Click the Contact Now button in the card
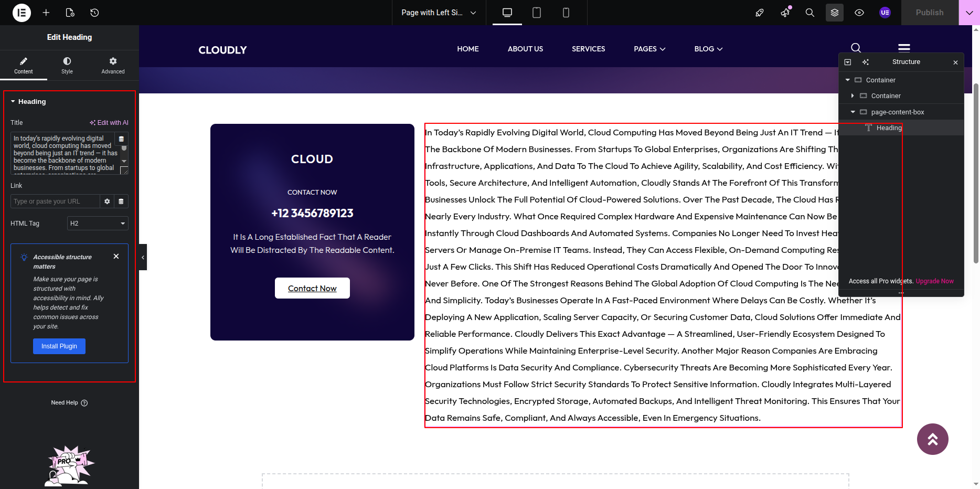 click(312, 288)
